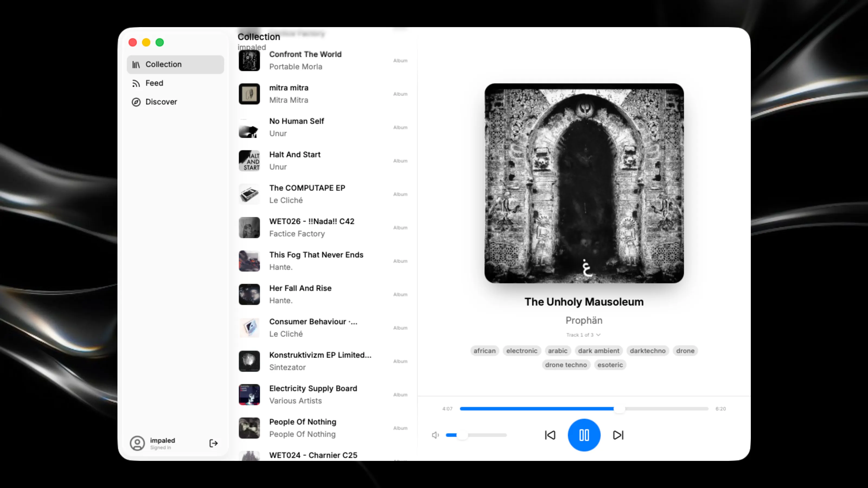Select the Confront The World title
Image resolution: width=868 pixels, height=488 pixels.
[305, 54]
